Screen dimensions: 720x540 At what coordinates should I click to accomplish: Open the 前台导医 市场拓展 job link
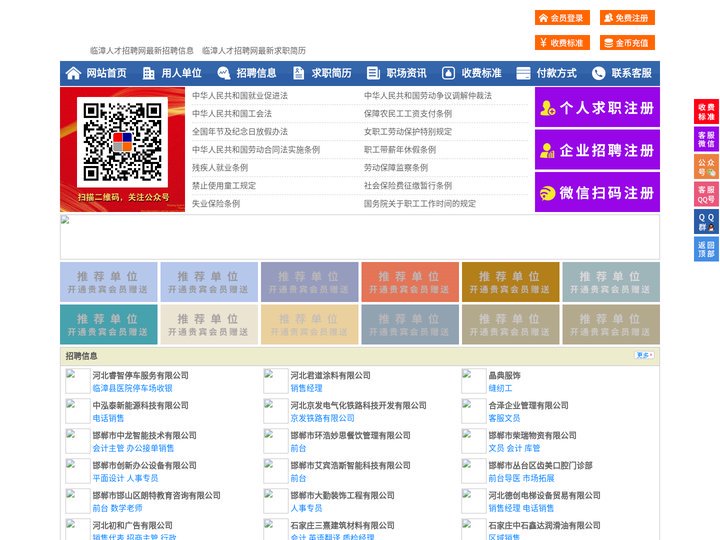521,478
